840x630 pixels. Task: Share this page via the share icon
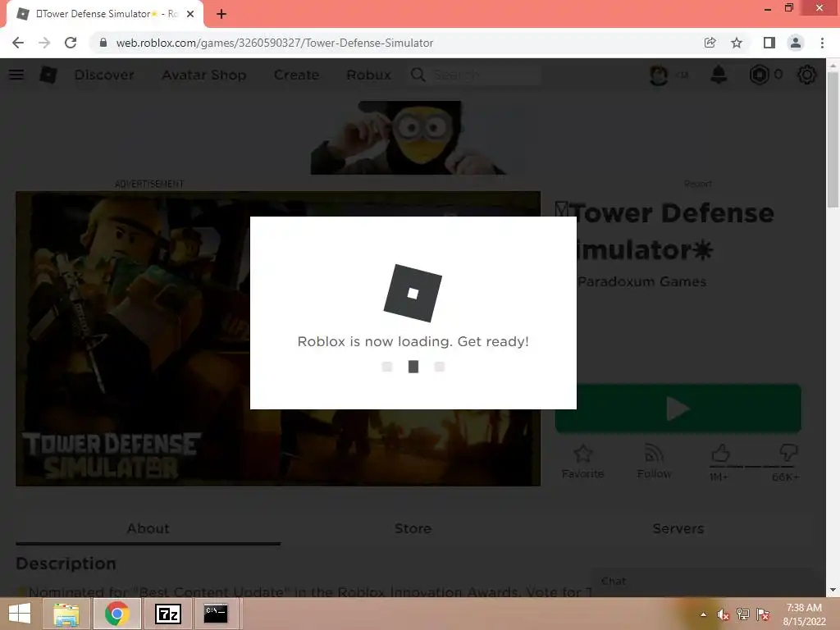pyautogui.click(x=710, y=43)
